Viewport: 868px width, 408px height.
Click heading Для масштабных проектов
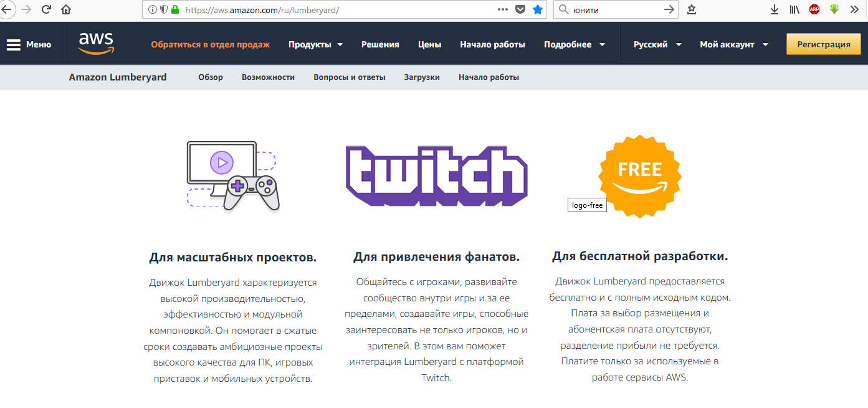(233, 257)
